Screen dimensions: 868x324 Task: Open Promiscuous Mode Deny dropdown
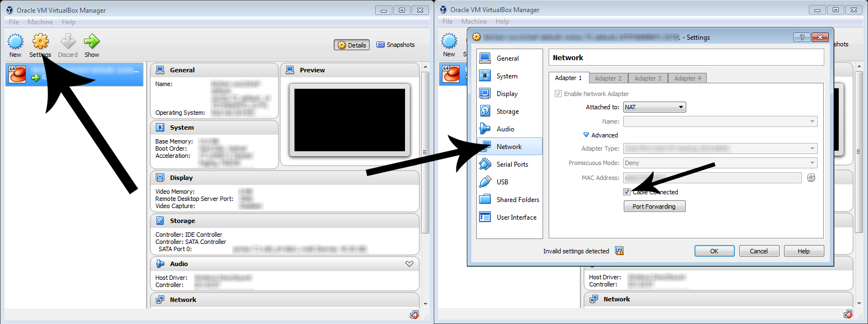coord(720,163)
